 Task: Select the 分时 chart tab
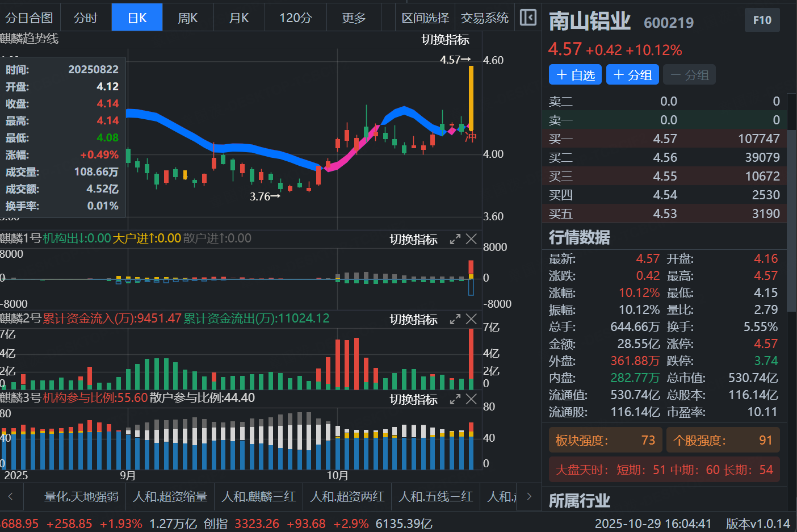click(86, 18)
